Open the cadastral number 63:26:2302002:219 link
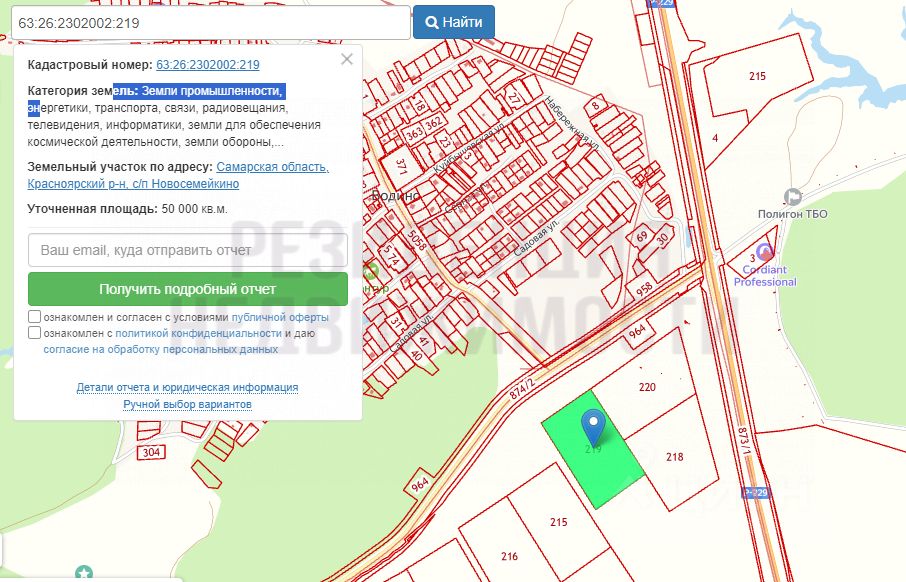This screenshot has width=906, height=582. [x=208, y=65]
